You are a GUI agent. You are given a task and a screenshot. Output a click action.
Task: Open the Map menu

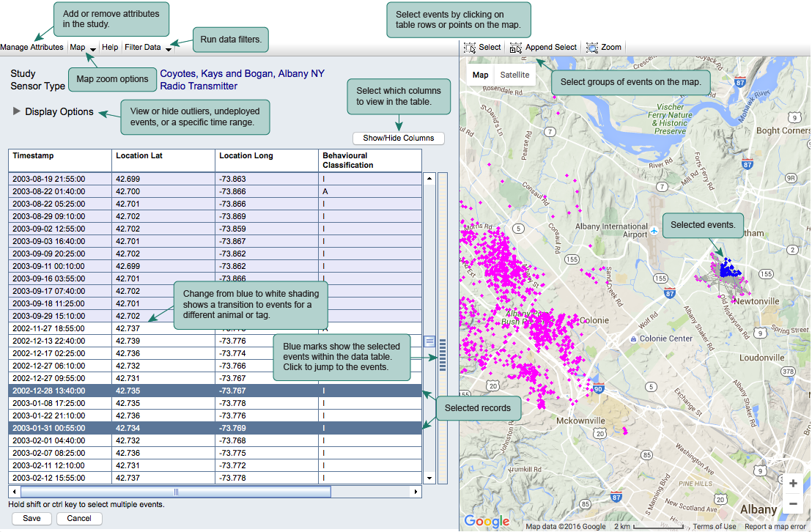coord(77,47)
